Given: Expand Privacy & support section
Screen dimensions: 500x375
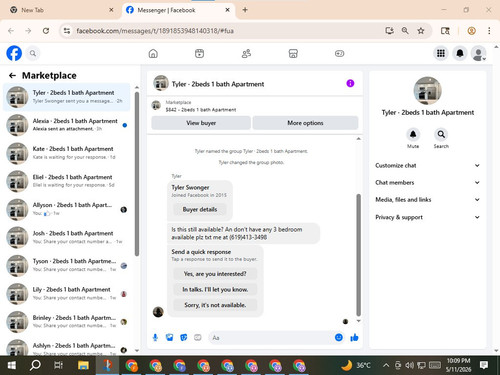Looking at the screenshot, I should (427, 217).
